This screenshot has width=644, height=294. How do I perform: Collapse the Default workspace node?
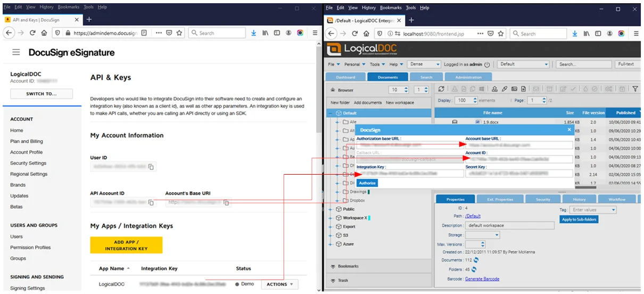pyautogui.click(x=331, y=113)
